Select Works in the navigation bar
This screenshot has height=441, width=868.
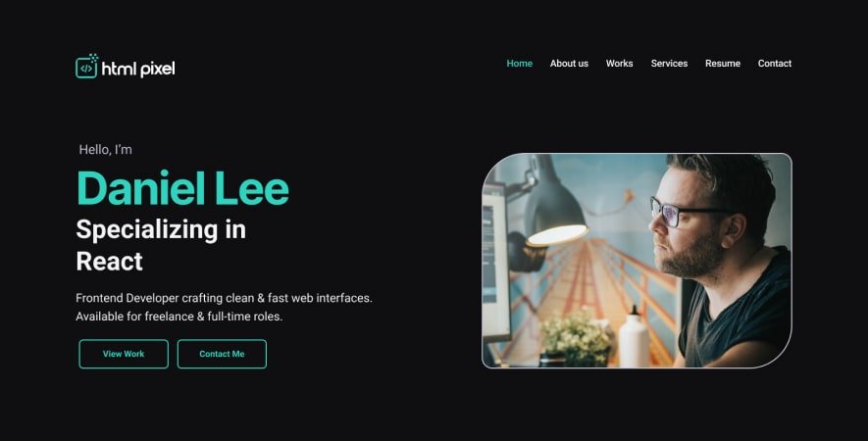(619, 64)
